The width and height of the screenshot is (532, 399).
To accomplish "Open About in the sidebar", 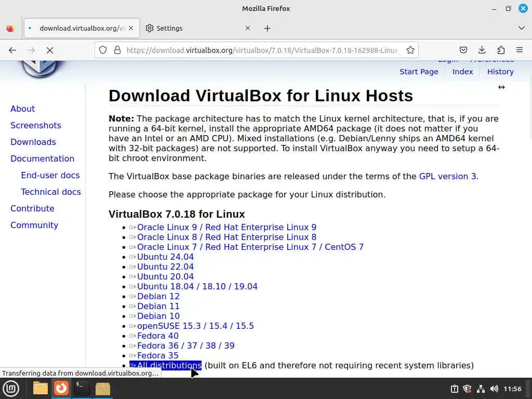I will 23,109.
